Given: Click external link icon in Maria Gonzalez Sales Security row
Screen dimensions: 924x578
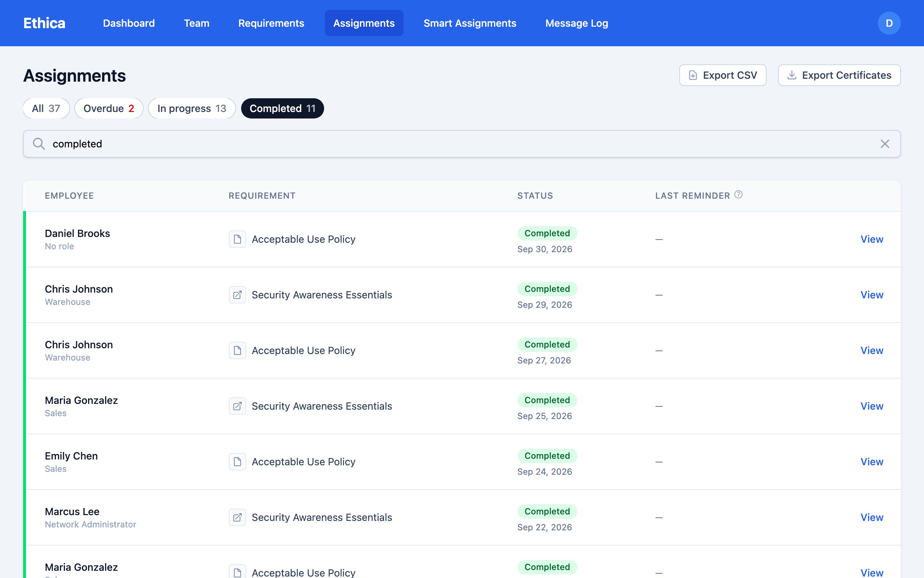Looking at the screenshot, I should [237, 406].
